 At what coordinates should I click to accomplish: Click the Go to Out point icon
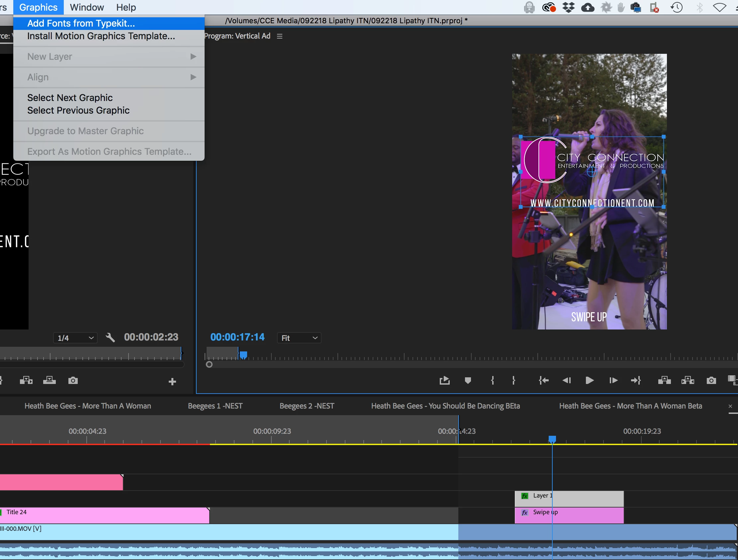click(636, 380)
